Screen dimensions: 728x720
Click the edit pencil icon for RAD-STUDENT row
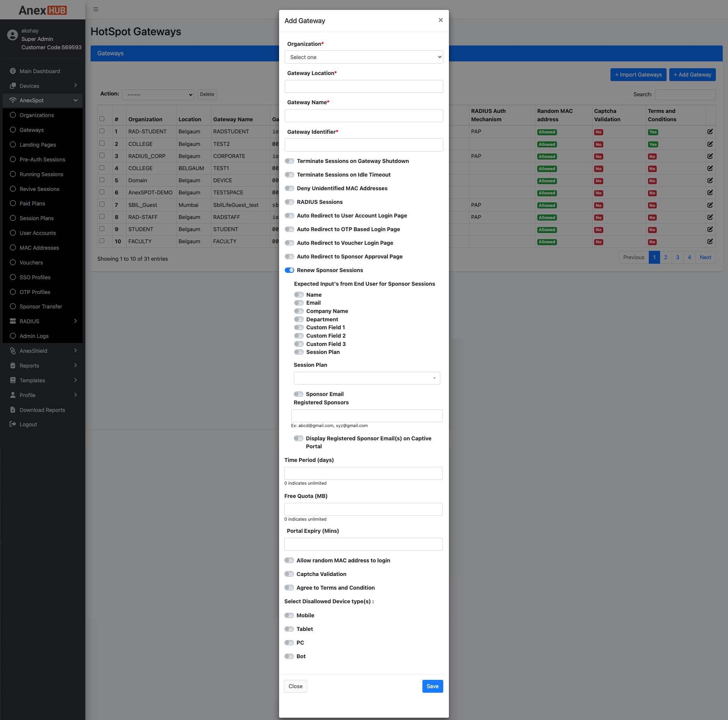click(x=710, y=131)
